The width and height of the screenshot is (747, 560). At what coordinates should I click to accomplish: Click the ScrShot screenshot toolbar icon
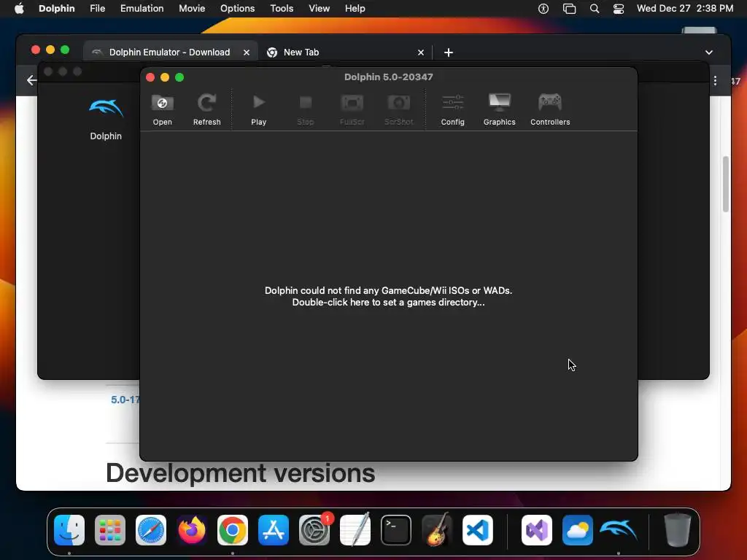(x=399, y=109)
